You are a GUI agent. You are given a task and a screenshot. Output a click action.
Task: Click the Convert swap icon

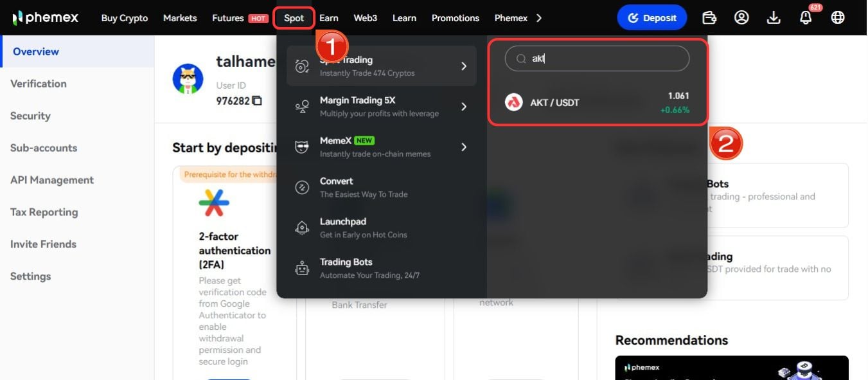(302, 188)
